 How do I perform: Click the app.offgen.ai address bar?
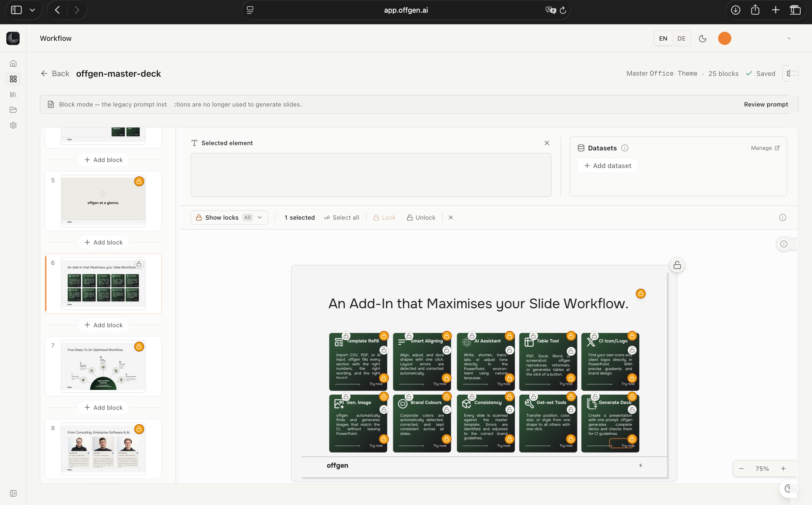point(405,10)
